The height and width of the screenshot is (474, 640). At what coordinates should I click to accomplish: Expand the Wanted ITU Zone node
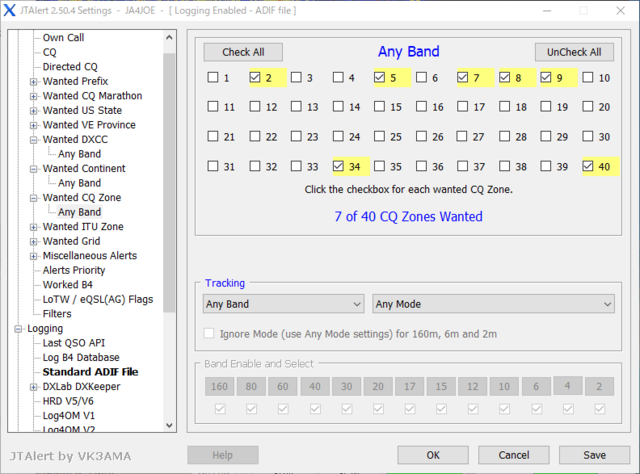click(x=33, y=227)
